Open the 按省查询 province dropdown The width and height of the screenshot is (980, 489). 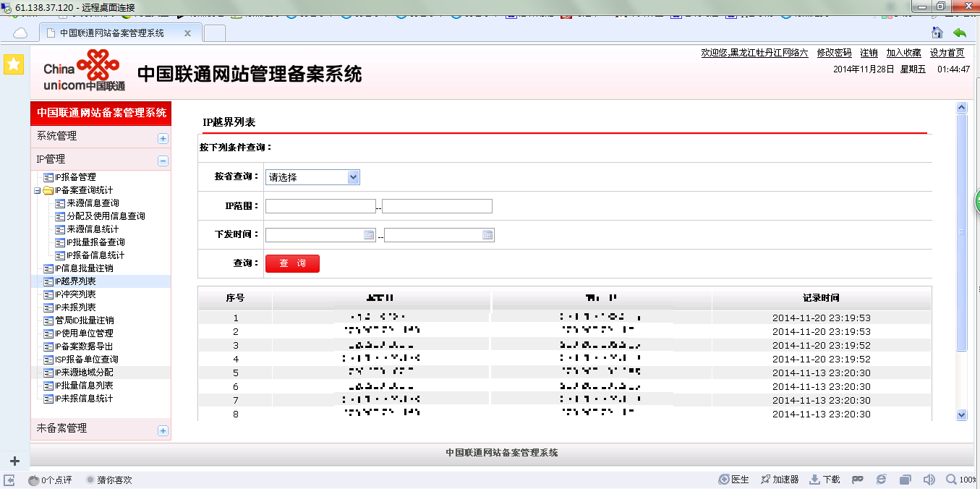point(312,177)
